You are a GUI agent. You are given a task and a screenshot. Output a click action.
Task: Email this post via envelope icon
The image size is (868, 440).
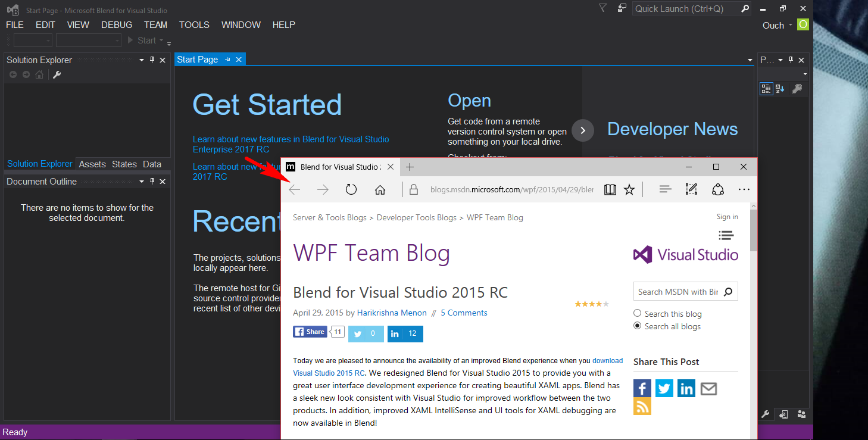click(x=708, y=389)
